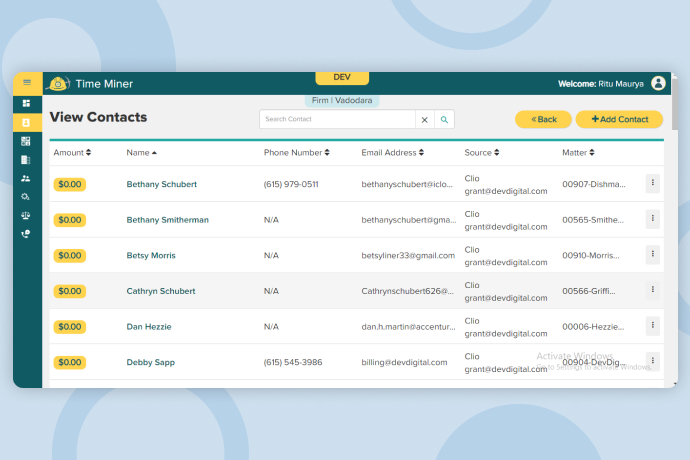Open the Bethany Schubert contact link

click(x=161, y=184)
